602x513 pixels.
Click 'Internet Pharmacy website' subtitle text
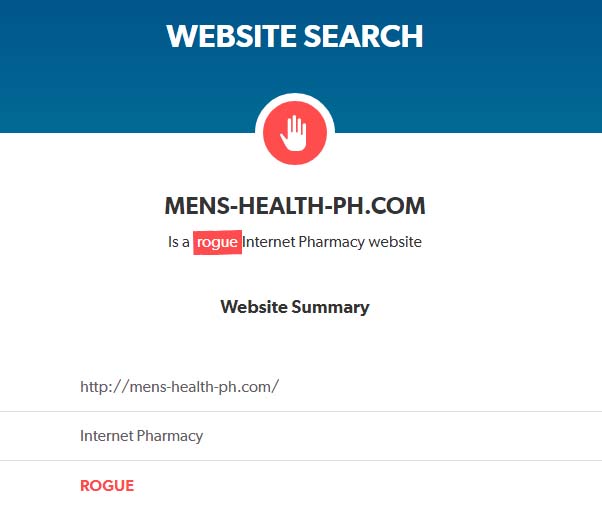(332, 242)
